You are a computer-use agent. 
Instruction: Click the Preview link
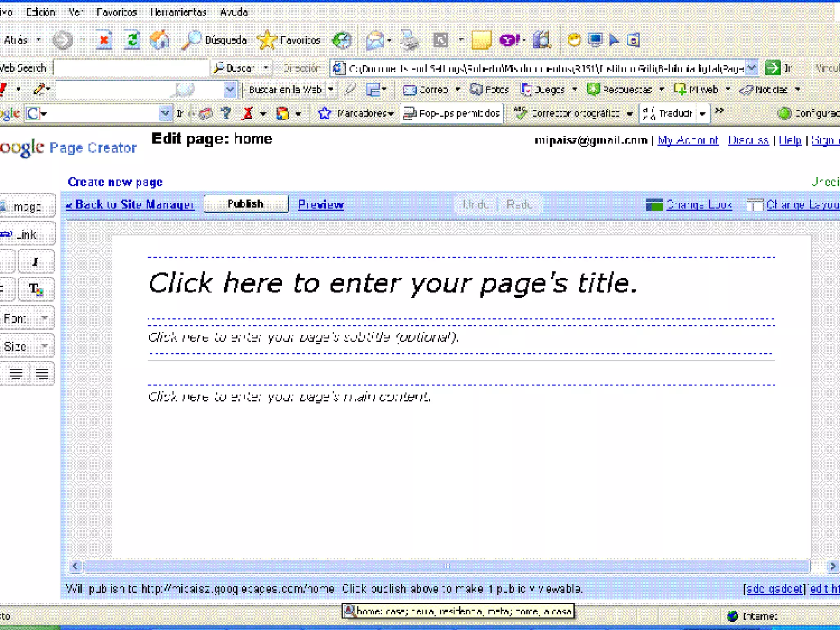click(x=321, y=204)
